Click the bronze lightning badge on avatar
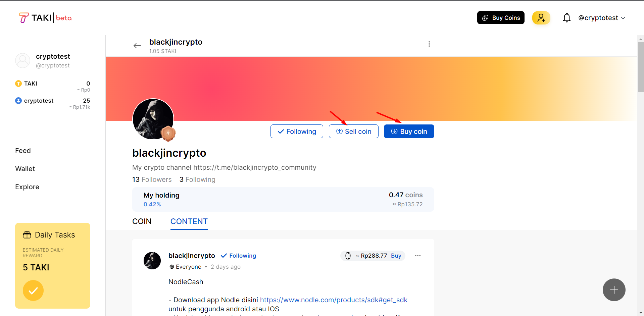 168,133
